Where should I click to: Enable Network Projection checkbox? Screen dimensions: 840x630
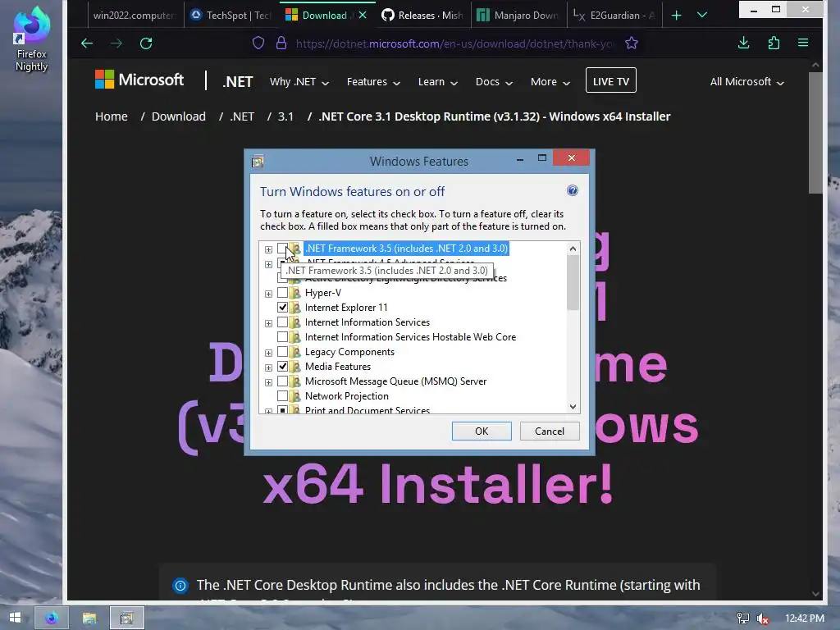tap(282, 396)
